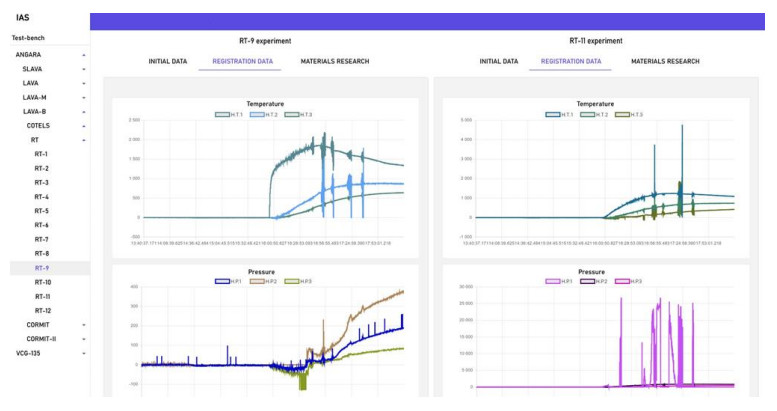Open Initial Data tab for RT-9 experiment
The height and width of the screenshot is (411, 777).
(x=167, y=62)
